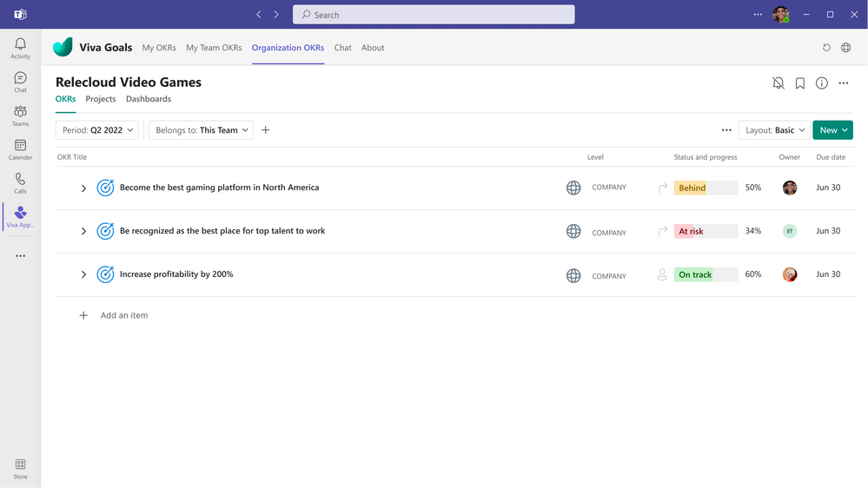Mute notifications for Relecloud Video Games
This screenshot has width=868, height=488.
click(x=779, y=83)
